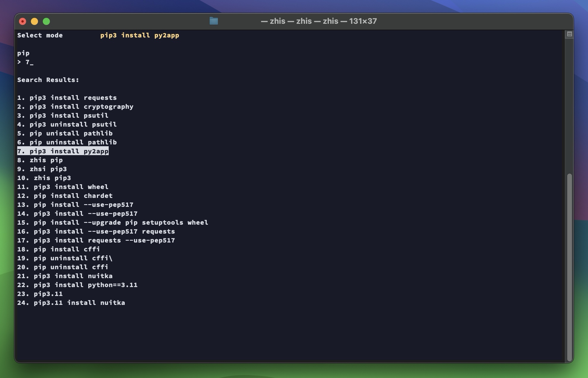588x378 pixels.
Task: Select result 1 pip3 install requests
Action: pos(67,98)
